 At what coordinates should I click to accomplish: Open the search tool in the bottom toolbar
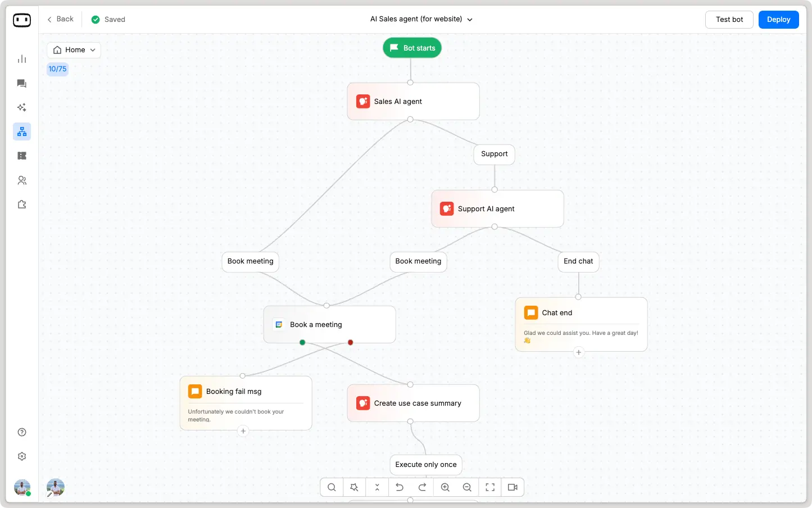click(331, 487)
